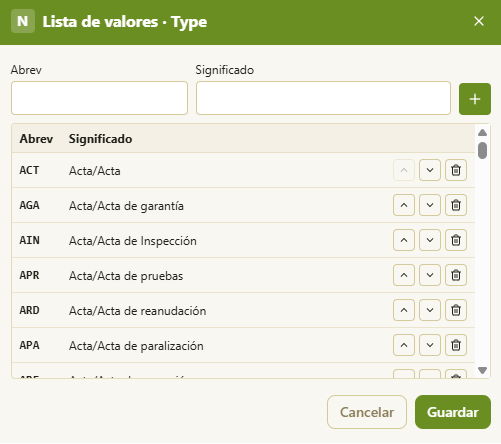Add new value with plus button

[475, 99]
